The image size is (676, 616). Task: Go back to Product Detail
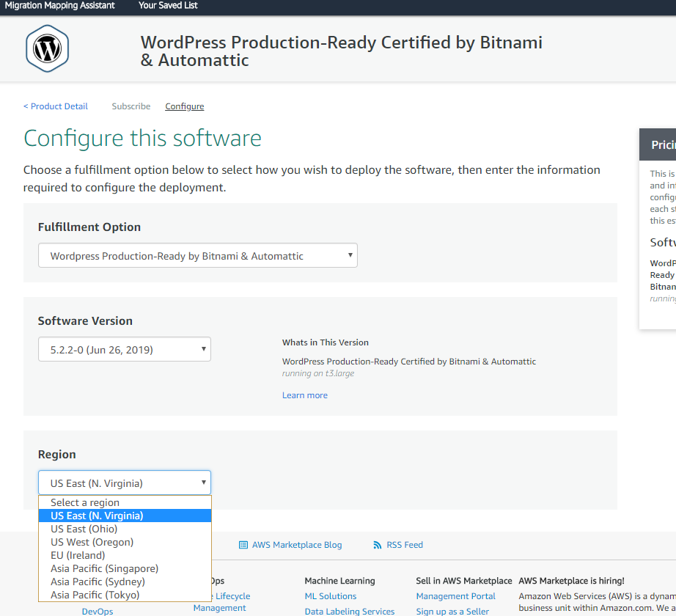(x=56, y=106)
